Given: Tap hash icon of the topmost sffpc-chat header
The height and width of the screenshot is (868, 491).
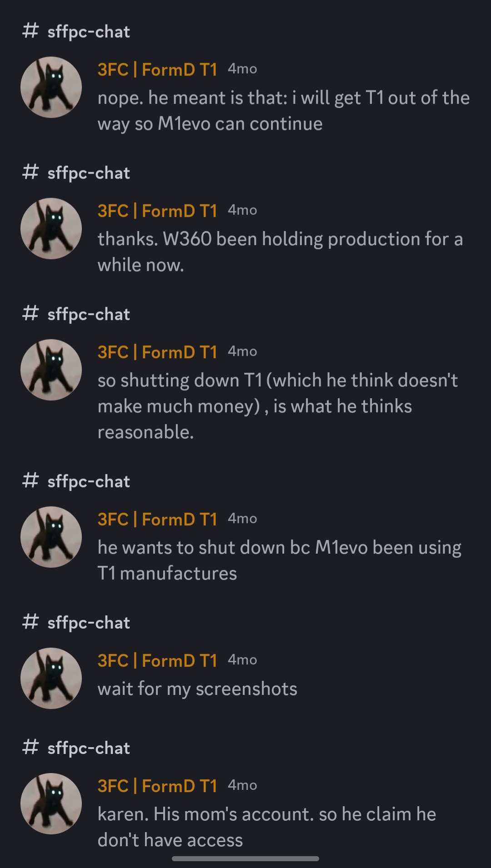Looking at the screenshot, I should tap(30, 31).
